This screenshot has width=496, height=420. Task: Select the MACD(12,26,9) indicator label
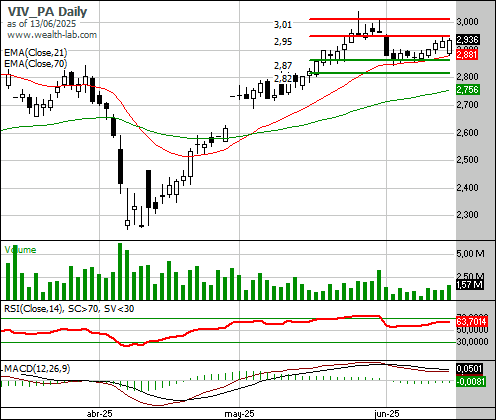point(37,369)
